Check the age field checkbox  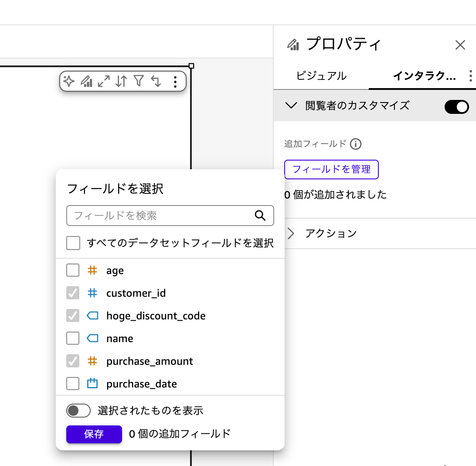pyautogui.click(x=72, y=270)
